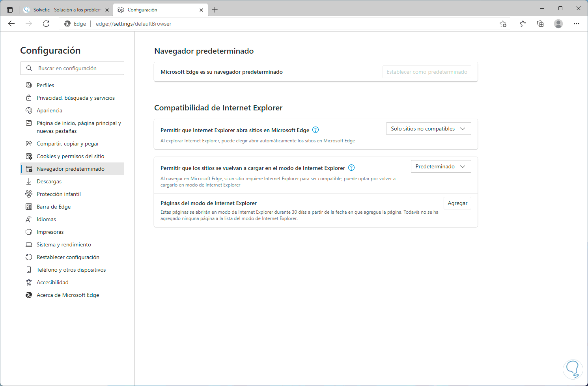The image size is (588, 386).
Task: Open the three-dot Settings and more menu
Action: click(x=577, y=24)
